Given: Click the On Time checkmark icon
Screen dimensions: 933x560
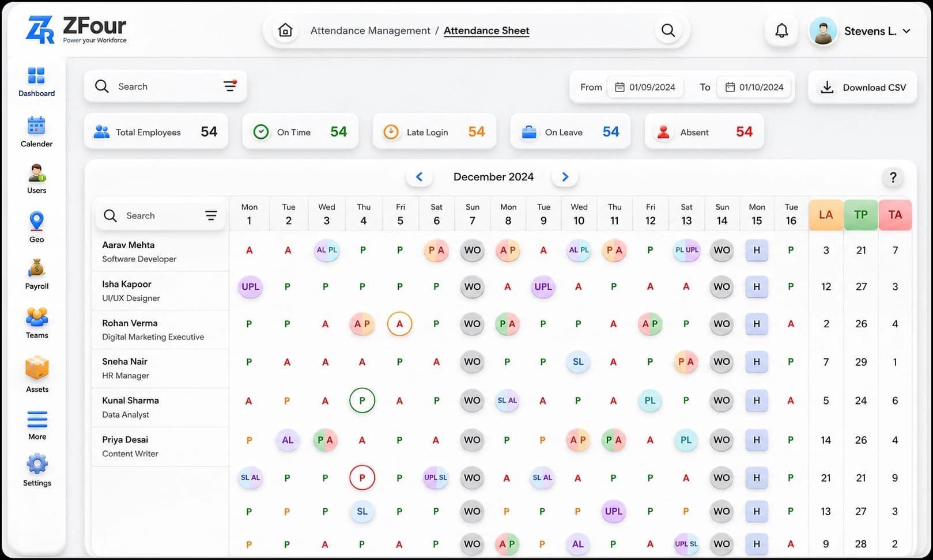Looking at the screenshot, I should (x=261, y=132).
